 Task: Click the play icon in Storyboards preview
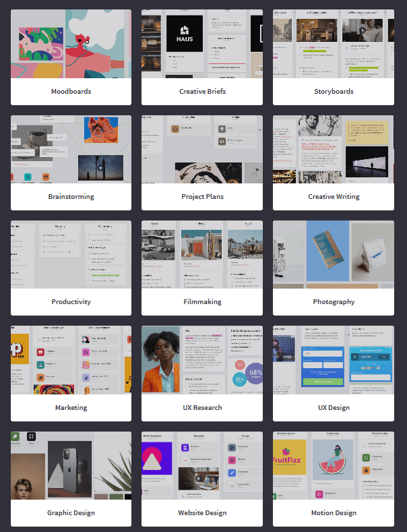tap(363, 30)
